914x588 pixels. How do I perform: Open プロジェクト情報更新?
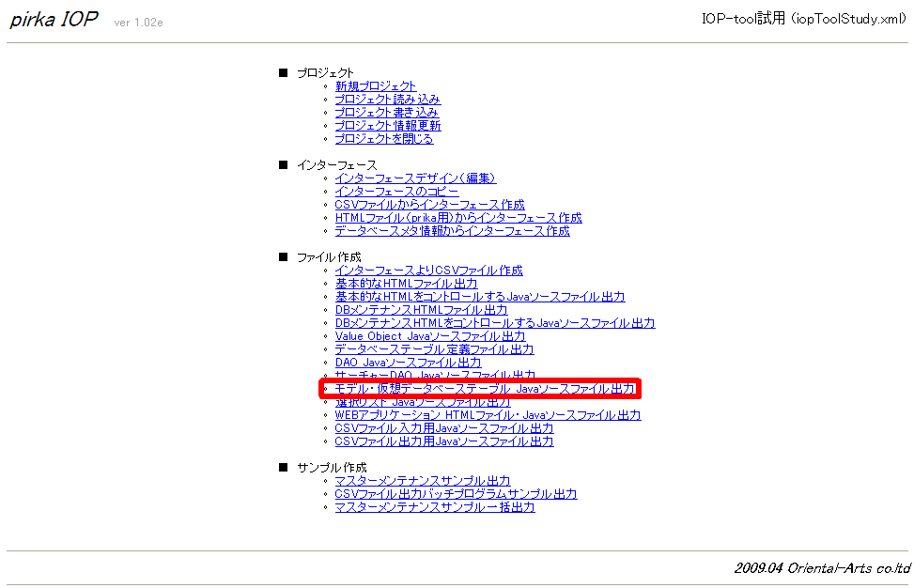point(387,126)
